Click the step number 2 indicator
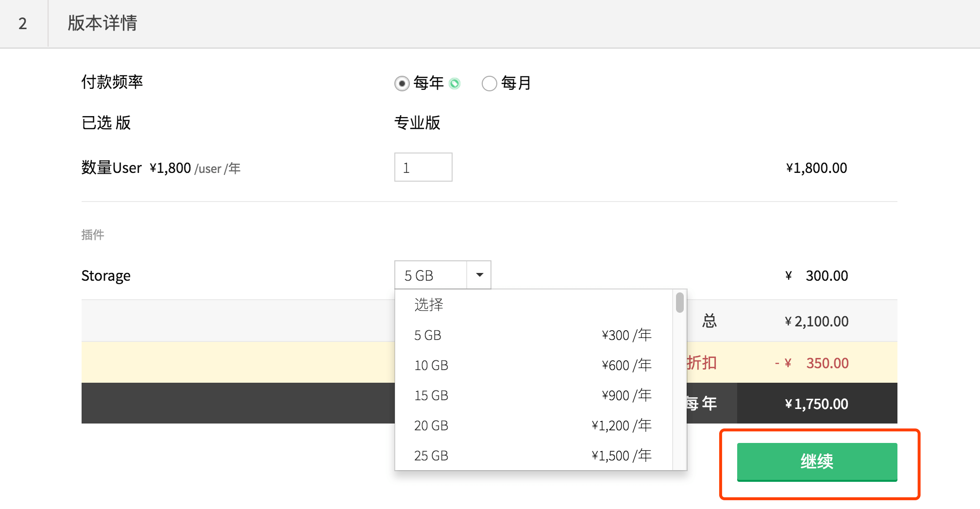The width and height of the screenshot is (980, 509). click(x=23, y=24)
